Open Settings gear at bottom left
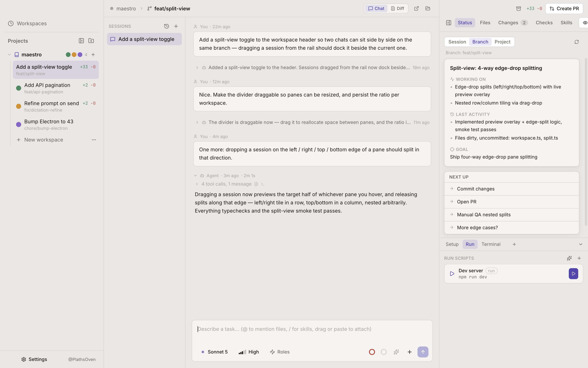 coord(24,359)
